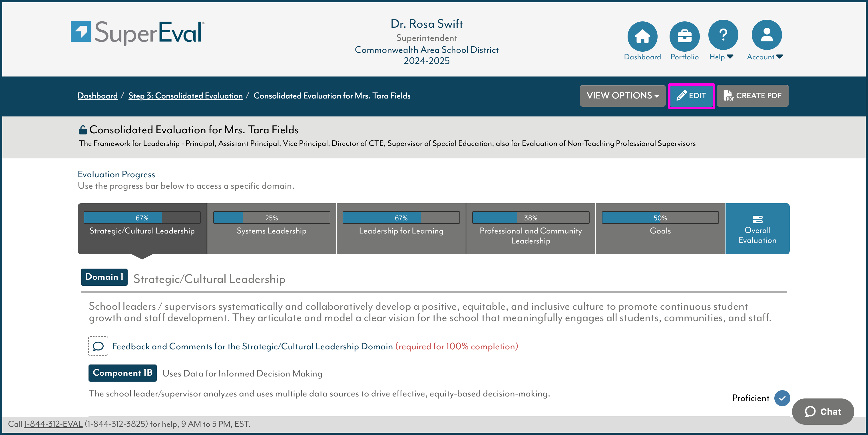The height and width of the screenshot is (435, 868).
Task: Click the feedback comment bubble icon
Action: pyautogui.click(x=98, y=346)
